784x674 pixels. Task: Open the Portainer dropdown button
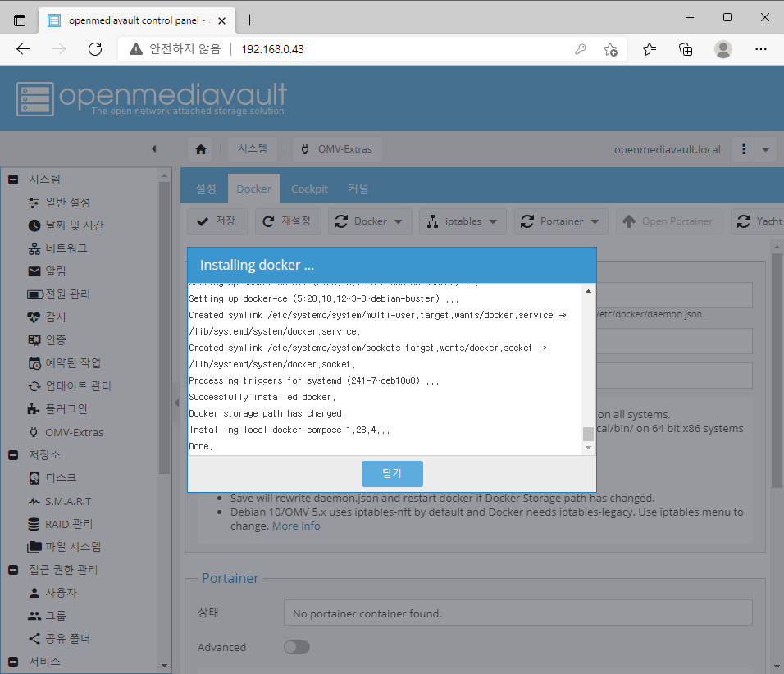(x=561, y=221)
